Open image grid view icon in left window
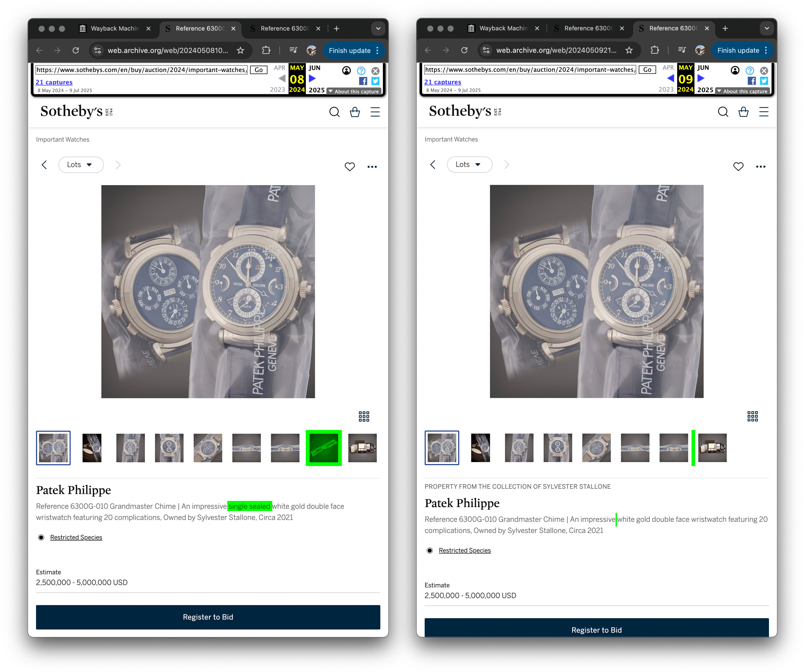This screenshot has width=805, height=672. click(x=364, y=416)
